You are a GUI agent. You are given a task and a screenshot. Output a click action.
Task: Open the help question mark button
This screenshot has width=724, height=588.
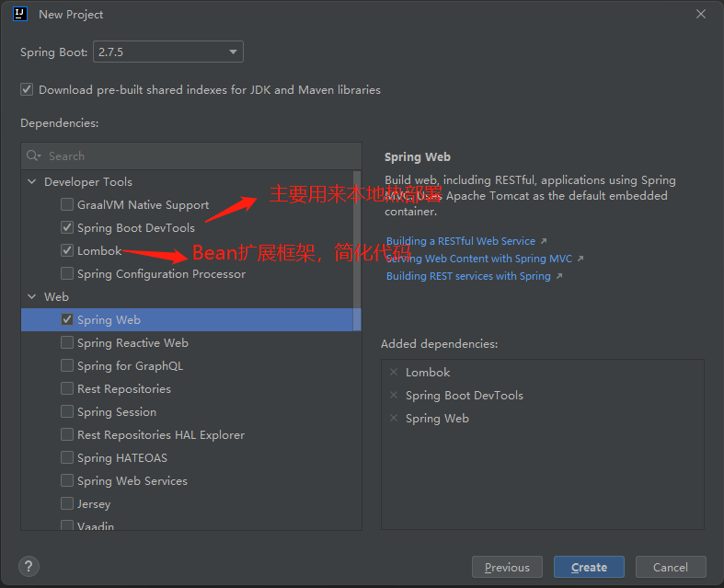pyautogui.click(x=29, y=566)
